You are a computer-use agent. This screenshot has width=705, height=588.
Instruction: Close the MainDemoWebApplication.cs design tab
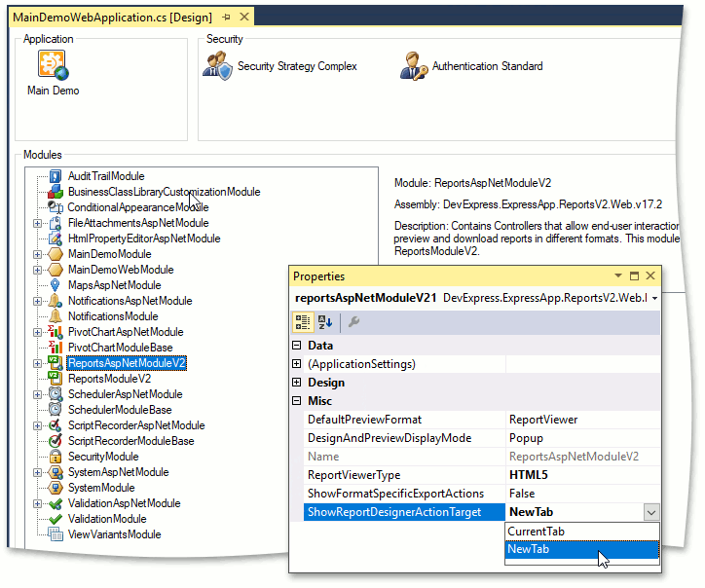244,18
